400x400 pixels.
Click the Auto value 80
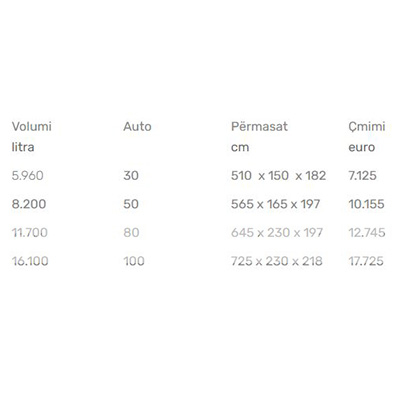click(131, 232)
